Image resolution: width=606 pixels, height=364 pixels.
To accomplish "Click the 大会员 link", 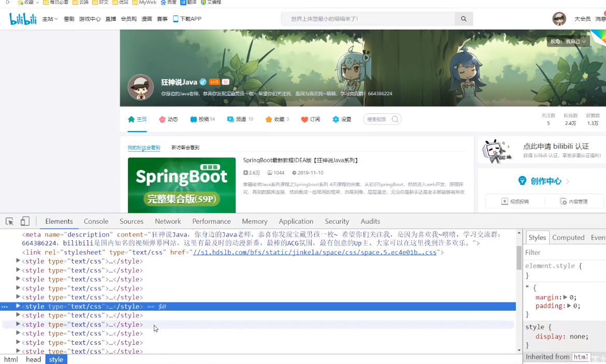I will (582, 19).
